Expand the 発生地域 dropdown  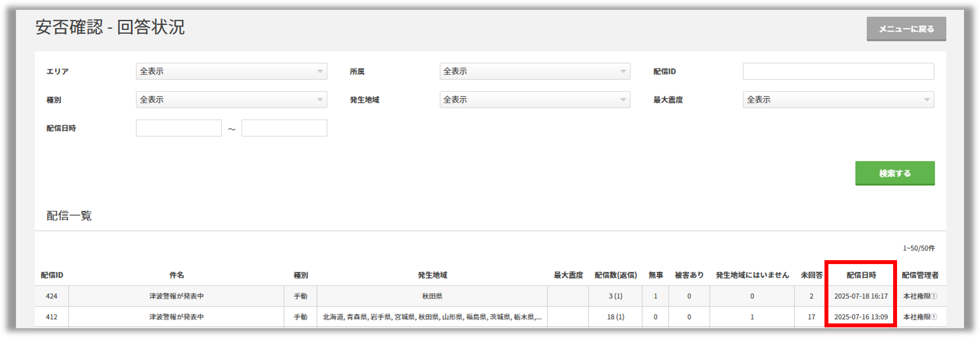tap(534, 100)
